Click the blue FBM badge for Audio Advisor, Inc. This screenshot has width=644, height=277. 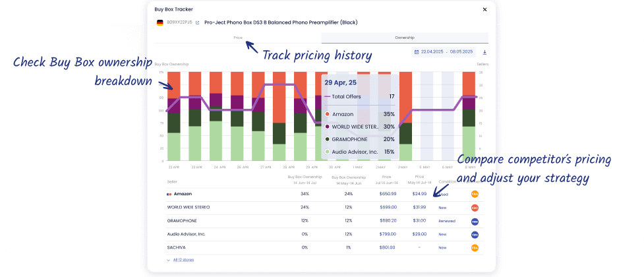(x=475, y=234)
